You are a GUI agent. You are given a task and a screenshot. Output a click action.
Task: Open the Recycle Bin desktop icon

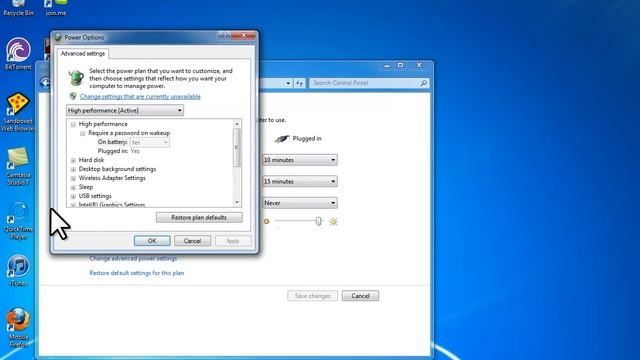pos(18,8)
